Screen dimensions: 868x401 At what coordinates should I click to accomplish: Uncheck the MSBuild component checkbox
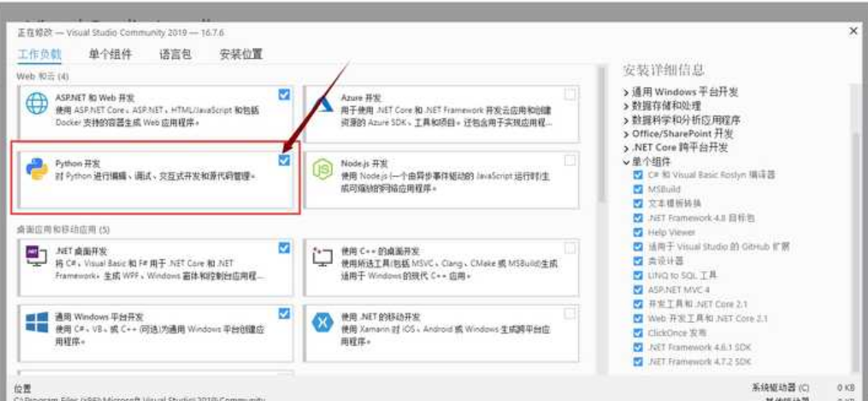point(638,189)
